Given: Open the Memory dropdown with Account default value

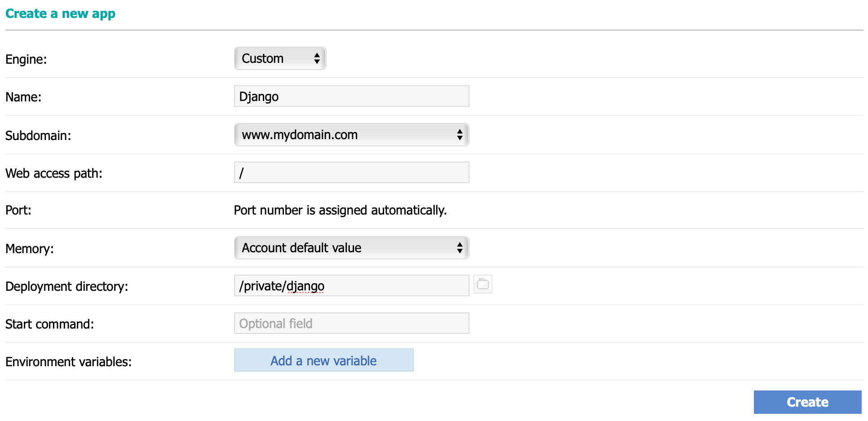Looking at the screenshot, I should coord(351,248).
